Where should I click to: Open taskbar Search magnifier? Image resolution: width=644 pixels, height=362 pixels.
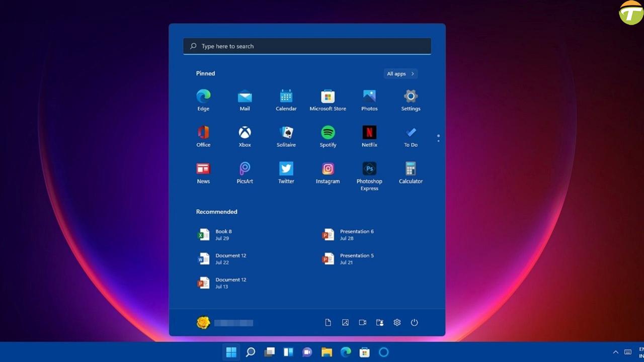(251, 352)
